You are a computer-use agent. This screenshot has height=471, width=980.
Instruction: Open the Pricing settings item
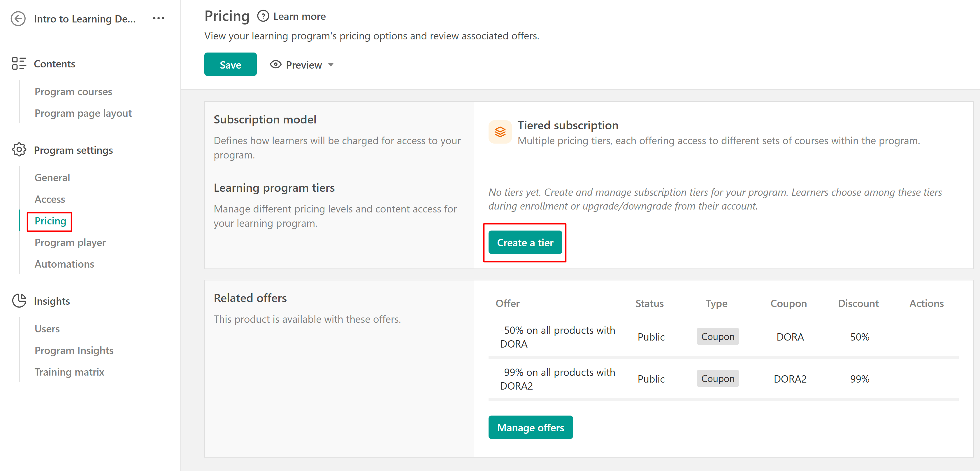click(x=50, y=221)
